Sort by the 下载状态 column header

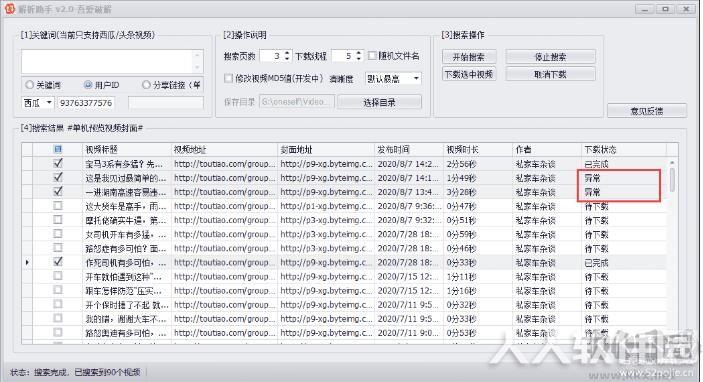click(624, 149)
